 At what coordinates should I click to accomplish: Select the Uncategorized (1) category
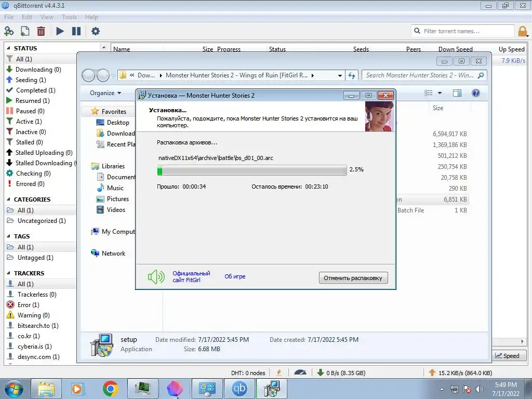42,221
